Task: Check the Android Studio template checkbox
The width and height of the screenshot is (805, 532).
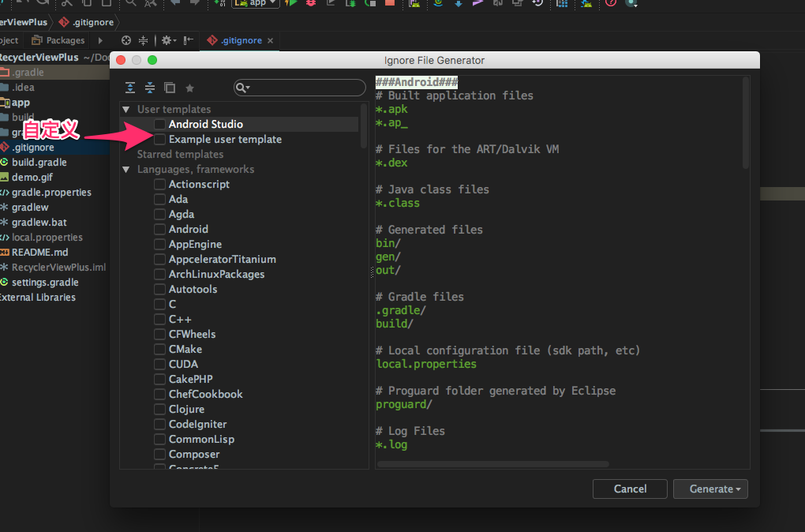Action: [x=160, y=122]
